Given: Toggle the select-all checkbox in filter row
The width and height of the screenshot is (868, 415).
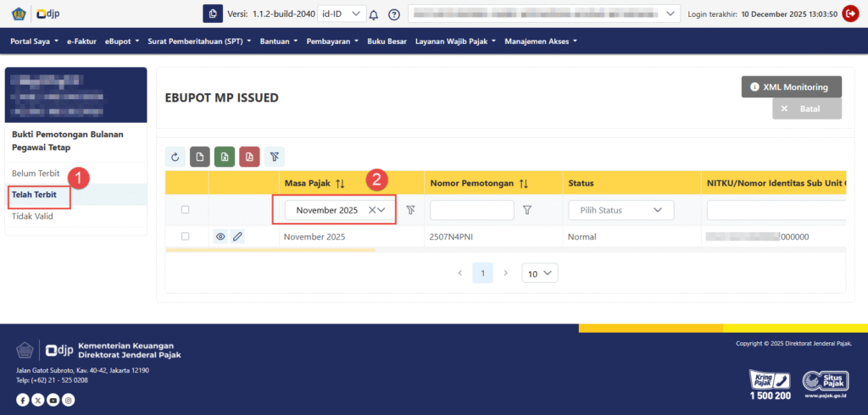Looking at the screenshot, I should [x=186, y=210].
